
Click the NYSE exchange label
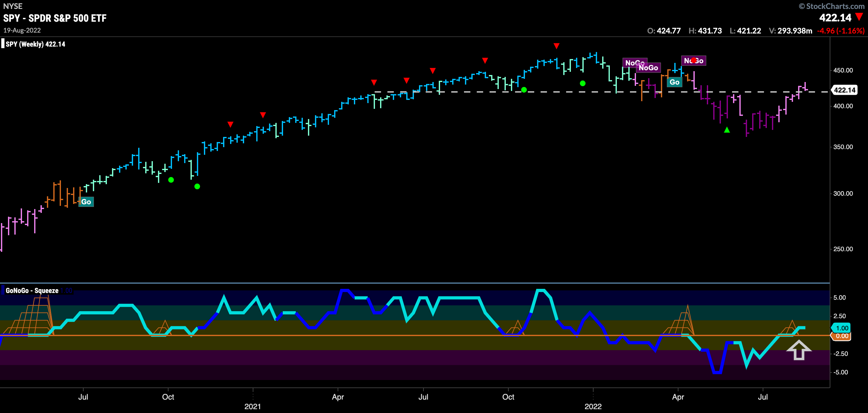coord(13,6)
